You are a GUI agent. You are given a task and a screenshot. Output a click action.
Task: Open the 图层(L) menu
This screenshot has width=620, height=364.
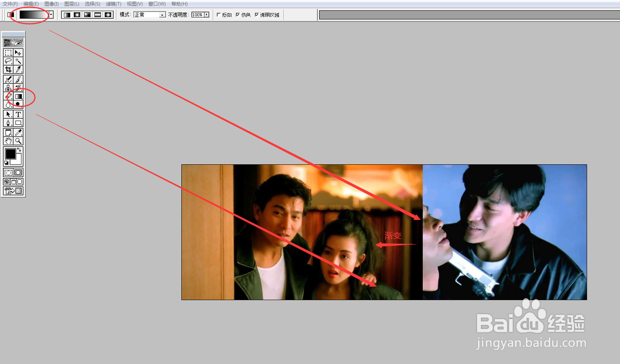72,4
